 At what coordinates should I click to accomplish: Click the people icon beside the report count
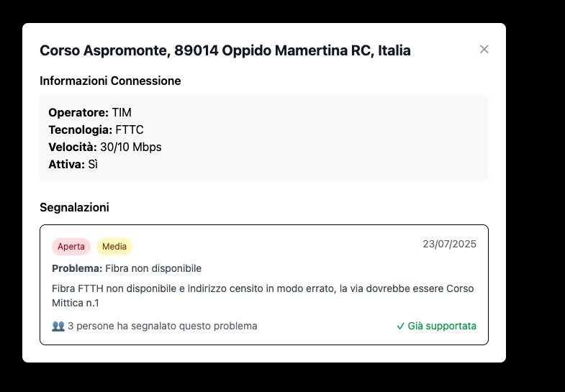point(58,326)
